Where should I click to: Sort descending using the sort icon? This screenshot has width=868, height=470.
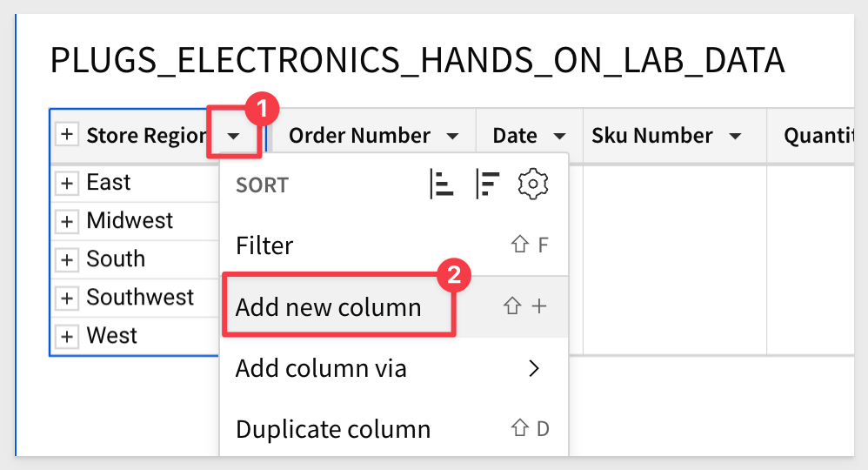pyautogui.click(x=487, y=184)
